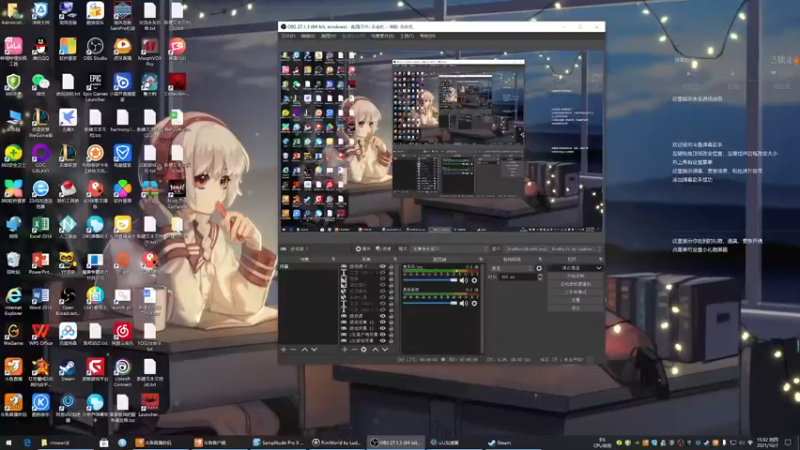Mute the desktop audio (桌面音频) speaker icon

[x=463, y=303]
